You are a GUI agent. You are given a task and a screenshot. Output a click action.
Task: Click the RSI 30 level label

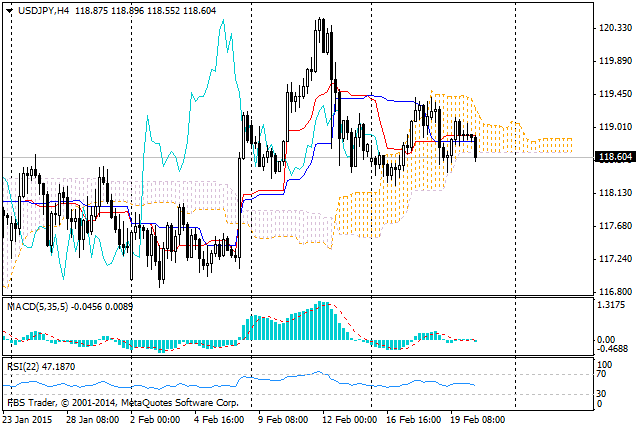(x=602, y=394)
